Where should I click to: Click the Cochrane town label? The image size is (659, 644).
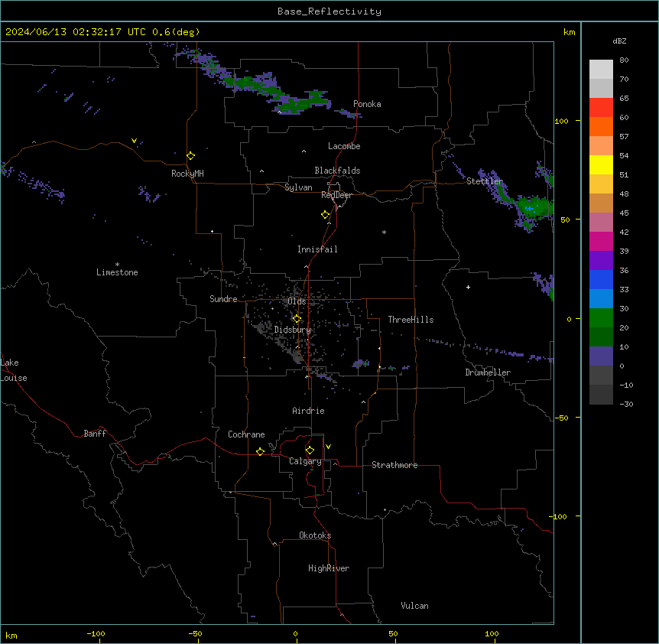click(246, 434)
